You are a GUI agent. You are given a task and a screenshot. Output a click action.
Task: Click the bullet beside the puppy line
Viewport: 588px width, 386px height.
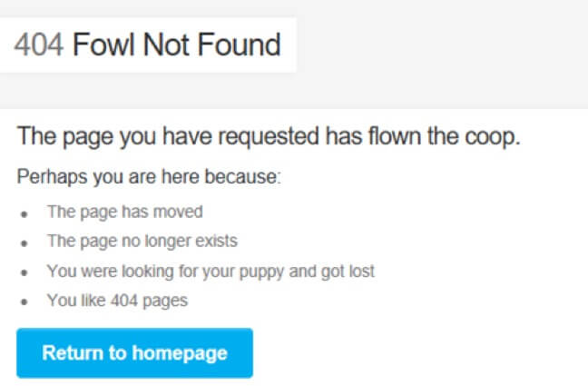pyautogui.click(x=24, y=272)
